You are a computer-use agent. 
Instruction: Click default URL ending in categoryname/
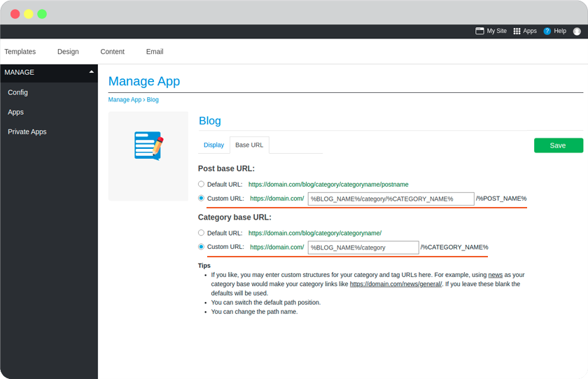pos(315,233)
